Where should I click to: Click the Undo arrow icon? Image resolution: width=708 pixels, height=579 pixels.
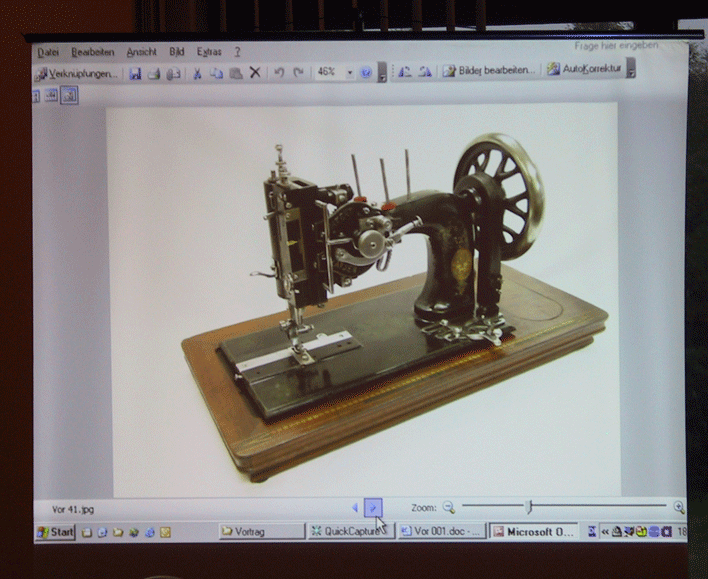point(279,72)
